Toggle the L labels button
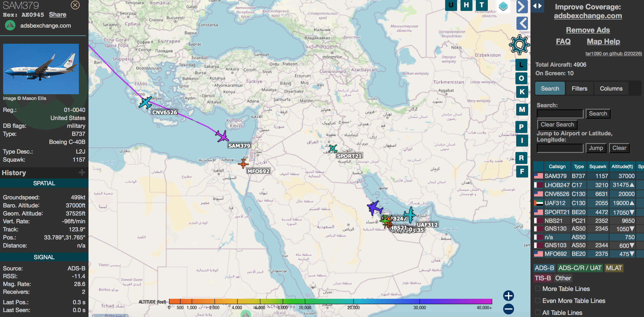This screenshot has width=644, height=317. tap(521, 65)
